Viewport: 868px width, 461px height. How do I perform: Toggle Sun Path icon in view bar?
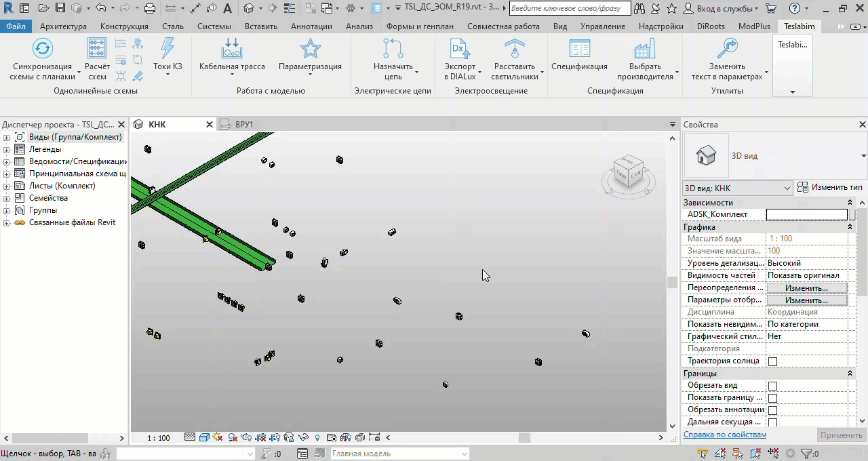(218, 438)
